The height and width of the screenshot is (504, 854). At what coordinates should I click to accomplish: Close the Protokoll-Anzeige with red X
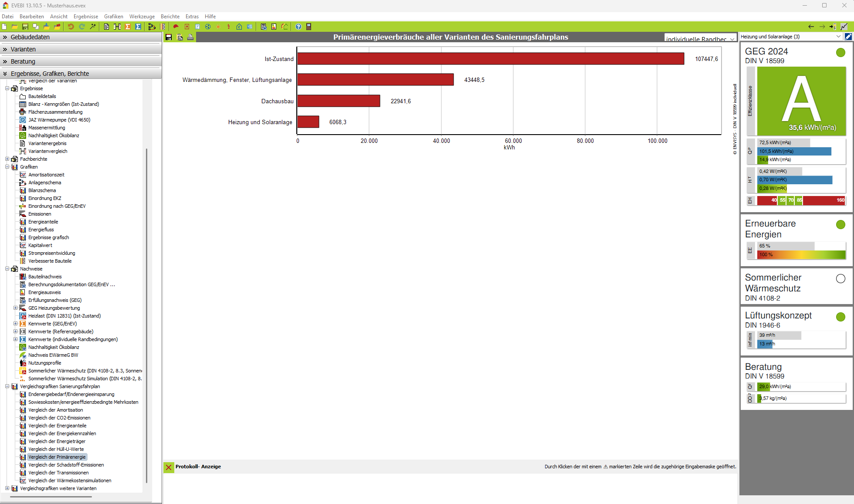(169, 467)
